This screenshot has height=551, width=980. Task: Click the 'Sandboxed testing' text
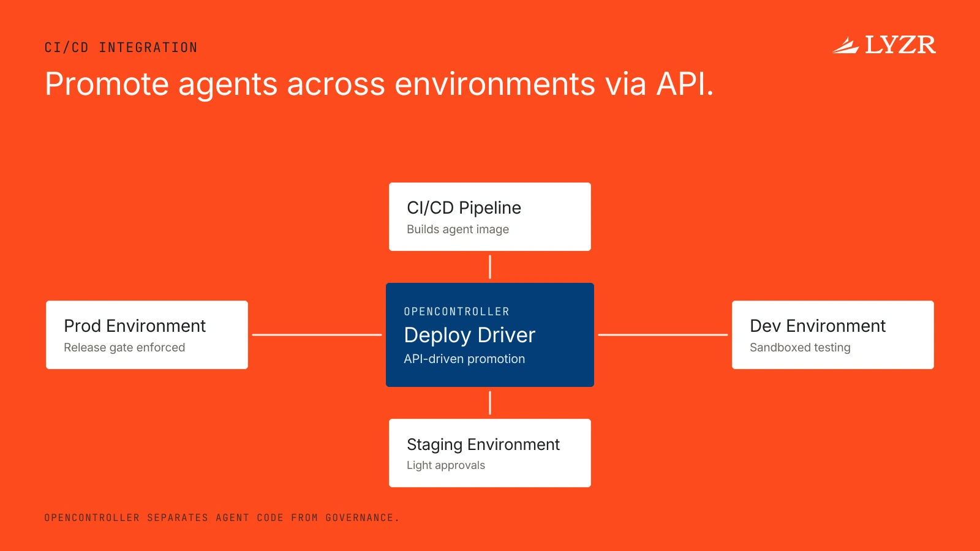click(800, 348)
